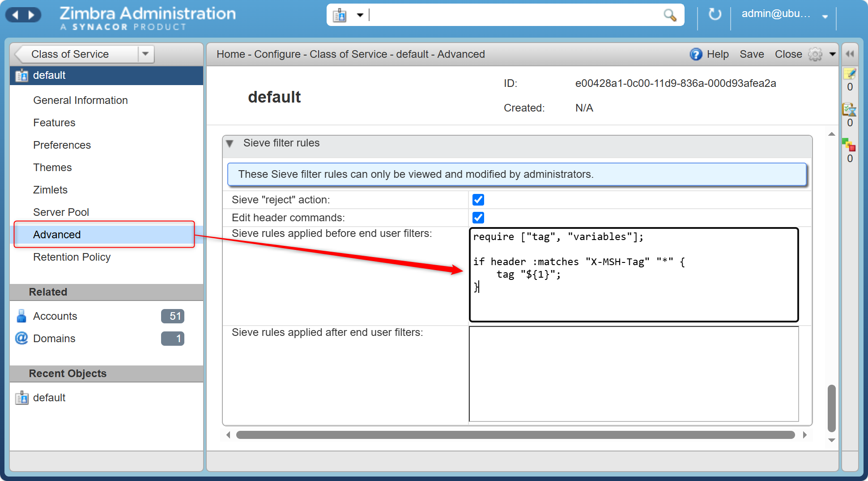This screenshot has height=481, width=868.
Task: Open the Server Pool section
Action: 61,212
